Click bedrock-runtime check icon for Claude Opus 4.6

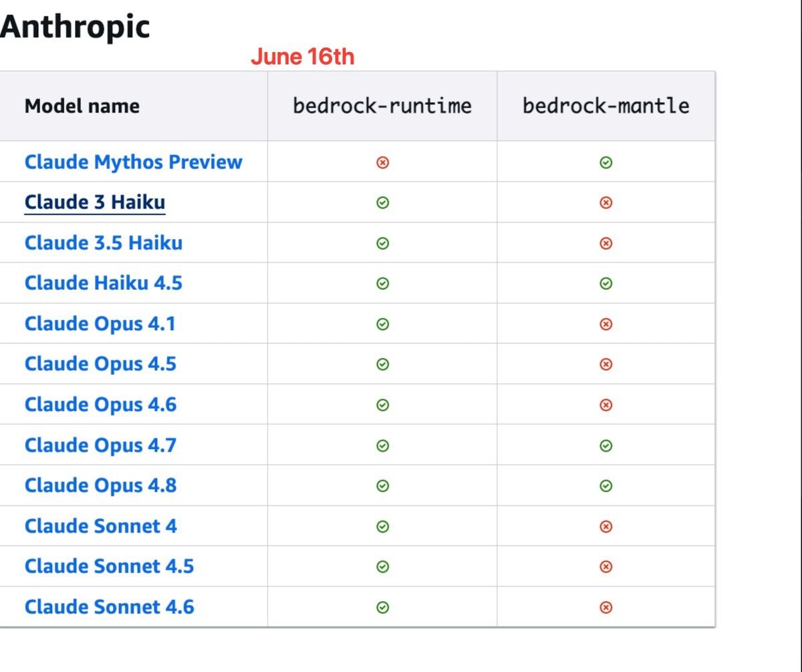[x=382, y=405]
